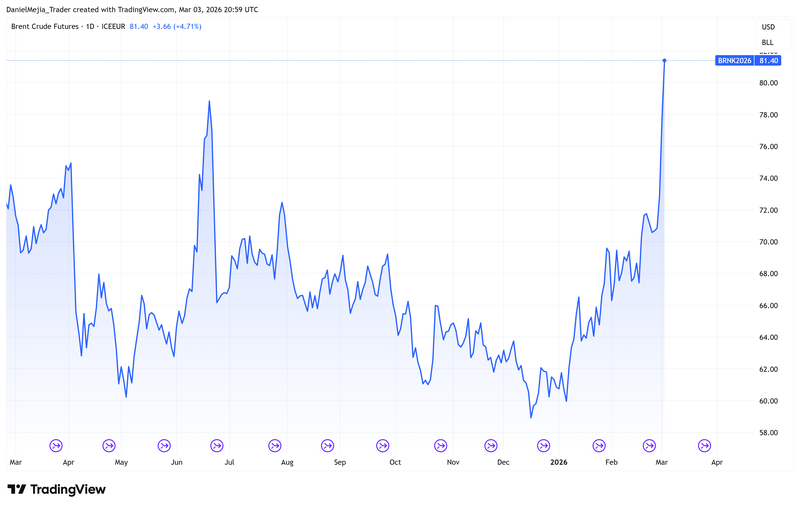
Task: Click the rollover icon just before Sep
Action: click(327, 446)
